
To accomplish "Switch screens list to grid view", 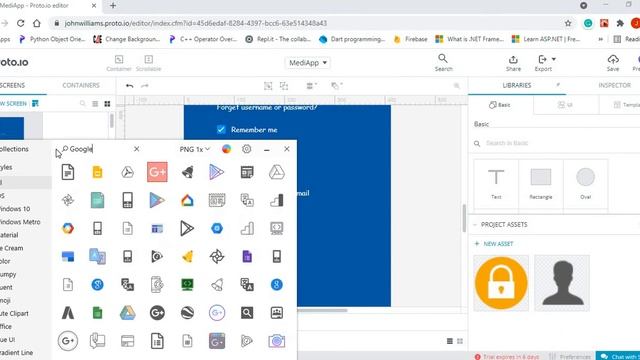I will [x=107, y=104].
